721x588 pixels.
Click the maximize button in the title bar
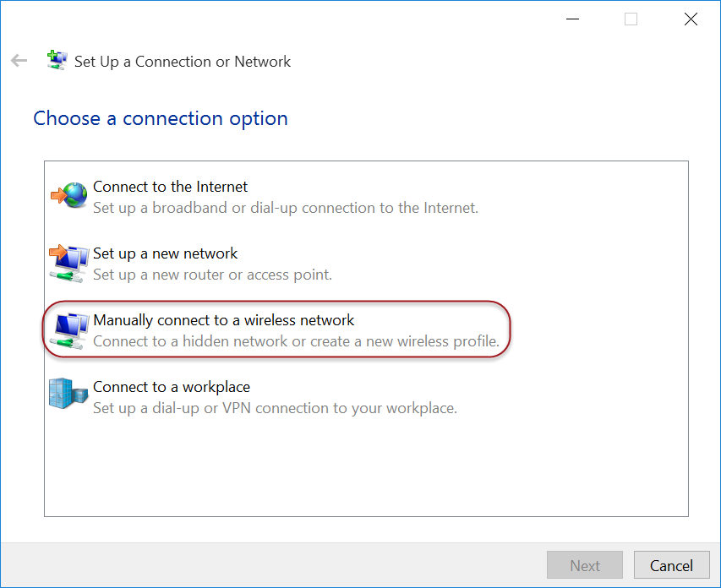[x=631, y=19]
